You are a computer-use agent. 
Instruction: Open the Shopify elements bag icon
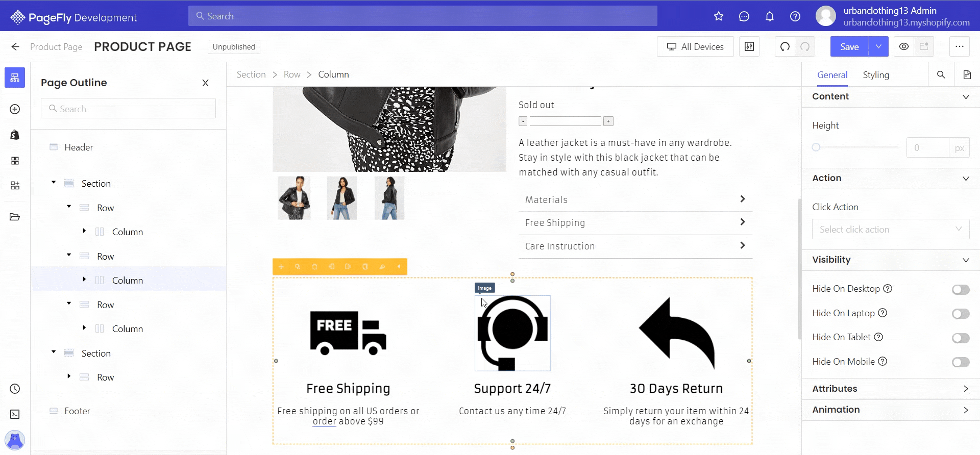(x=15, y=135)
